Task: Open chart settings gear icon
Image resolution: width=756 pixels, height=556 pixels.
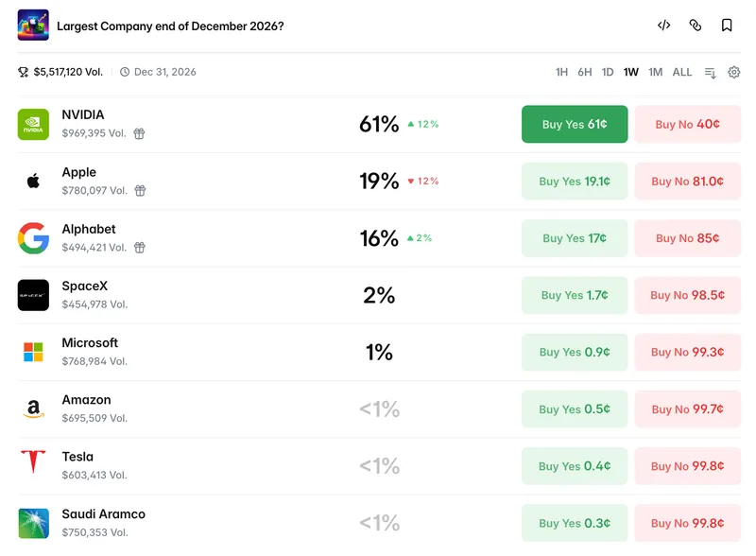Action: point(734,72)
